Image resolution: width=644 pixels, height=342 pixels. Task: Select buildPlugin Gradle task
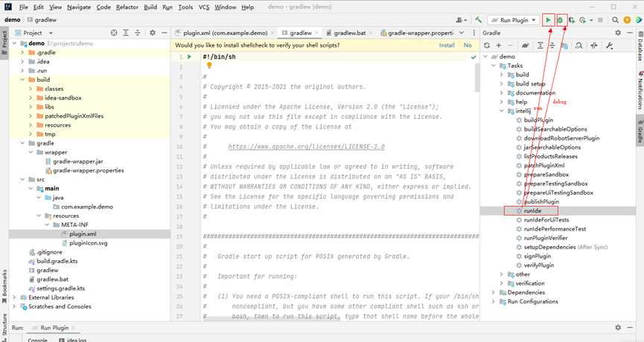click(538, 120)
